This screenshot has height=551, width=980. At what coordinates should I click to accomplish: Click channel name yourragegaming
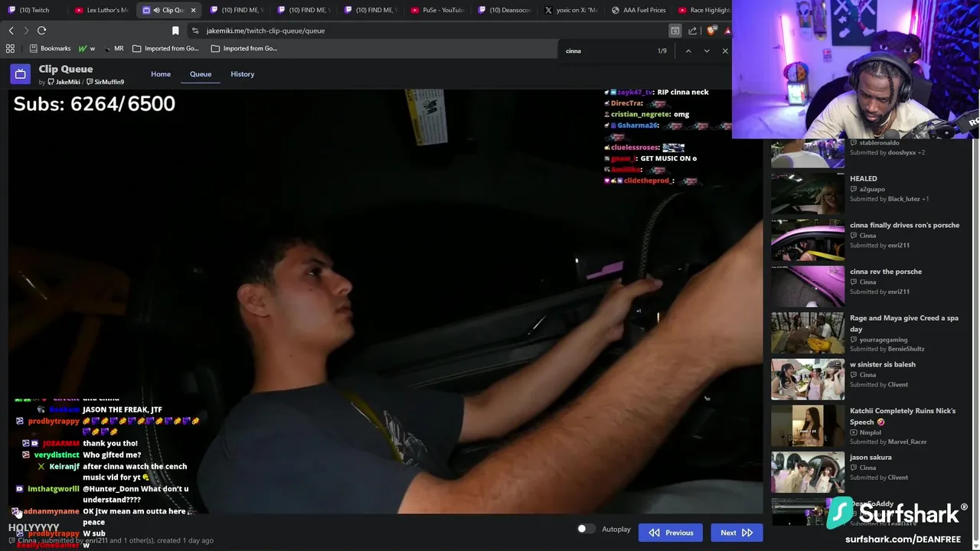click(884, 339)
